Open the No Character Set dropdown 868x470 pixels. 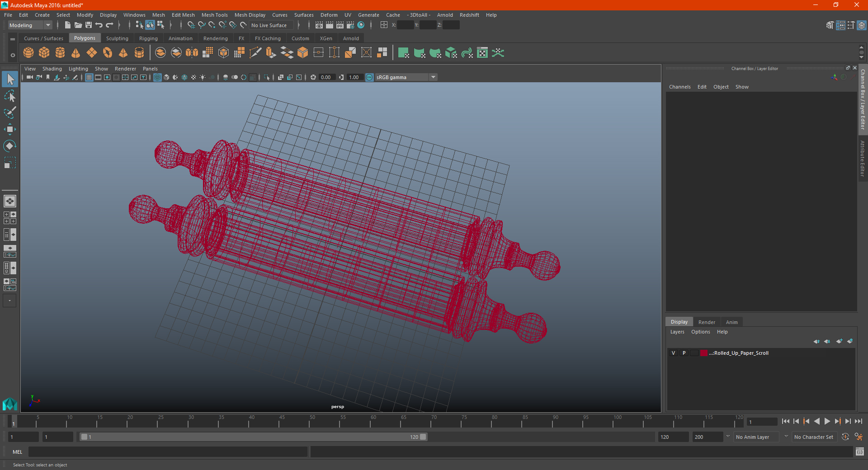[815, 437]
